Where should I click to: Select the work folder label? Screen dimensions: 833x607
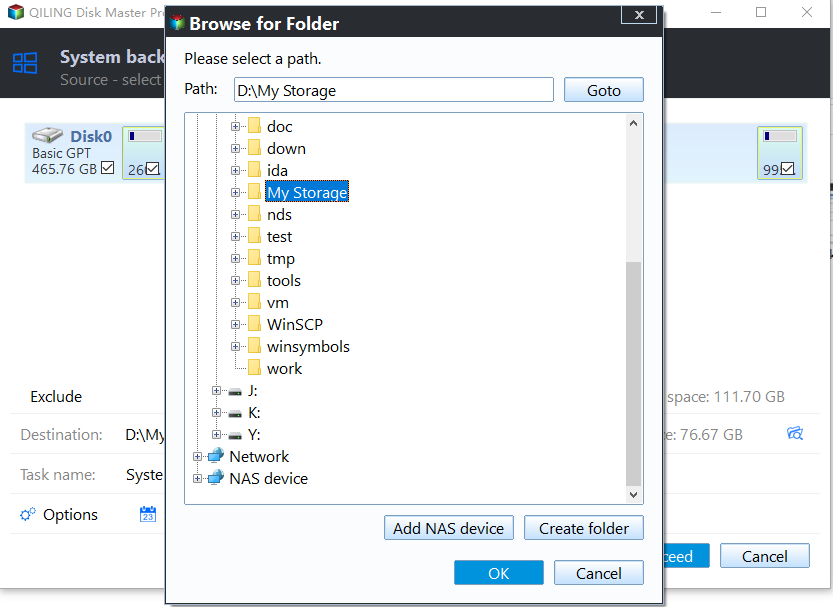[284, 369]
